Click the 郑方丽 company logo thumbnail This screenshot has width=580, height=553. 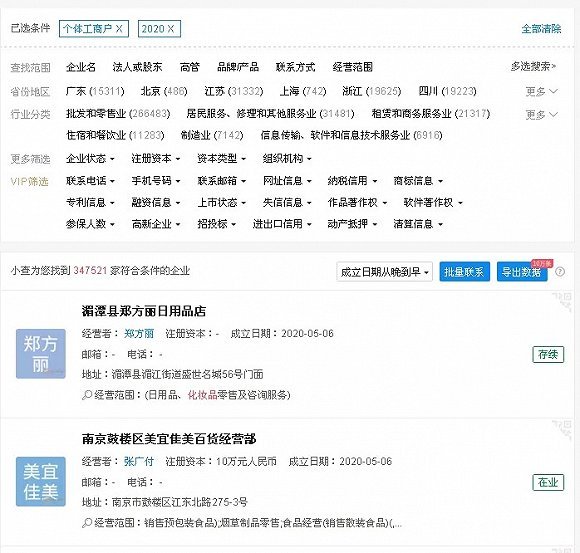click(41, 354)
